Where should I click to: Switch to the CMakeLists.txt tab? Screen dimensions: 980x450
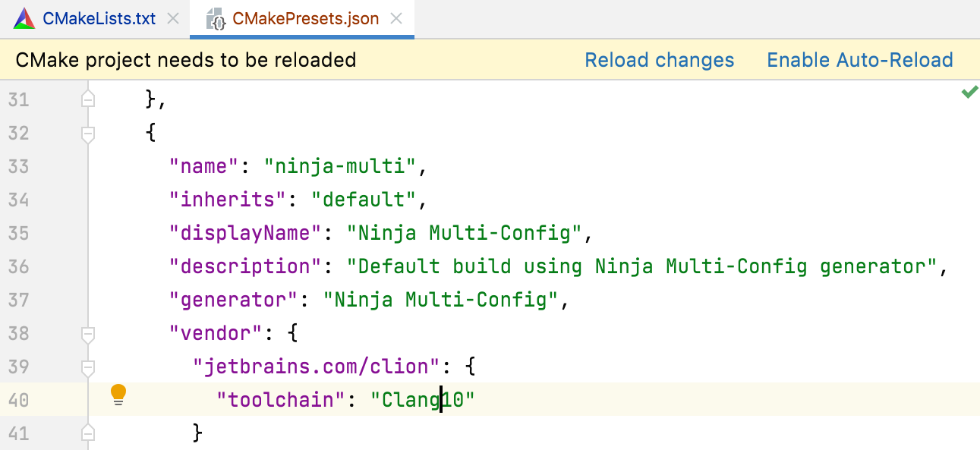pyautogui.click(x=99, y=17)
